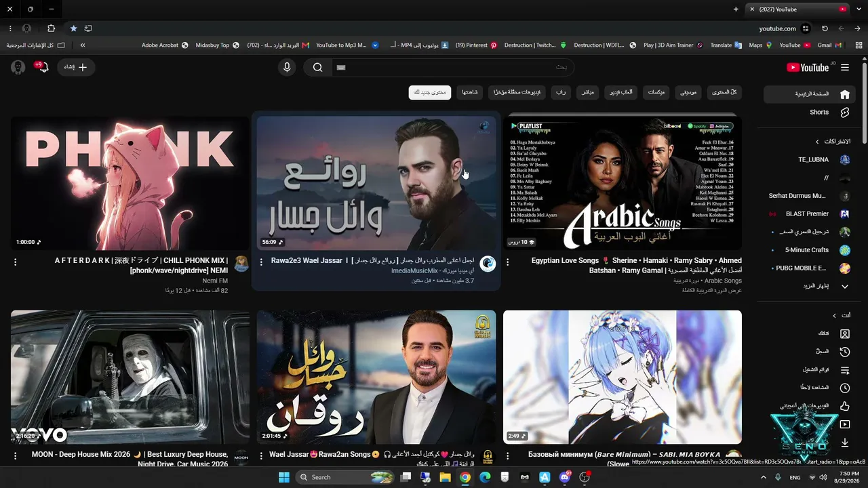Open the Windows Start menu
The height and width of the screenshot is (488, 868).
point(284,477)
